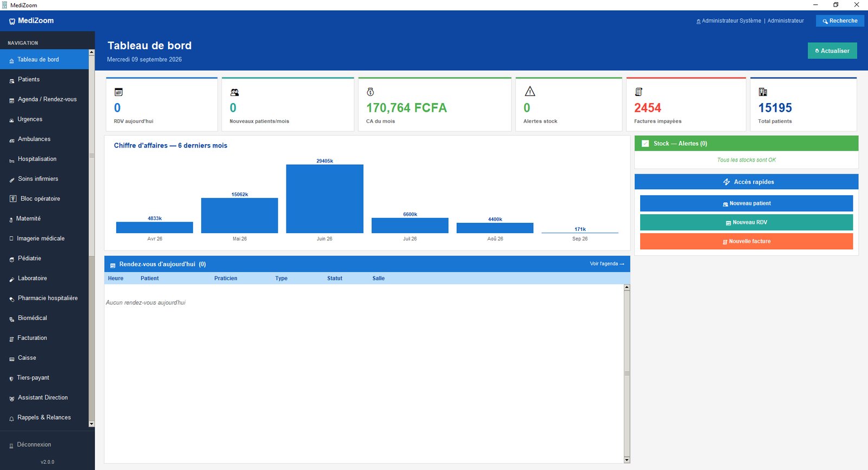Open the Rappels & Relances bell icon
Screen dimensions: 868x470
pyautogui.click(x=11, y=419)
